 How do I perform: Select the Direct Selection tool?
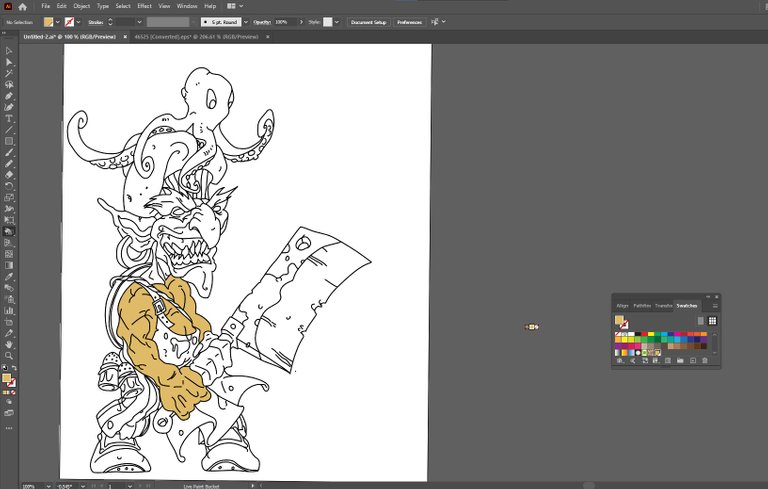point(9,62)
